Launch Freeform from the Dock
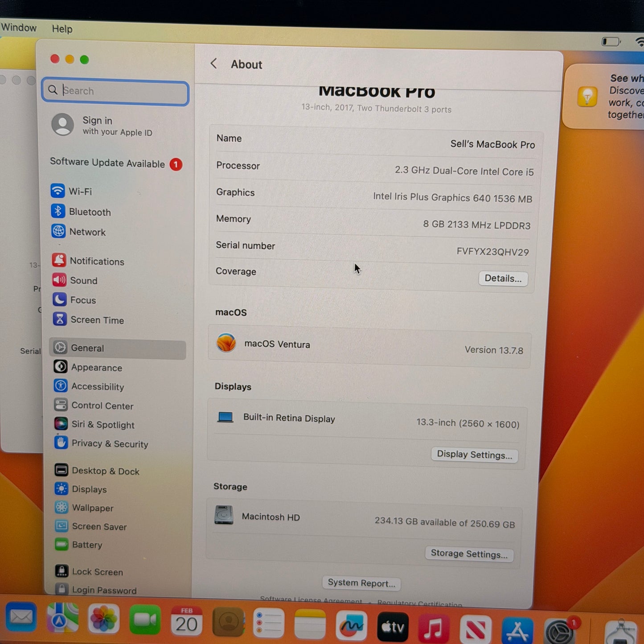 point(351,626)
